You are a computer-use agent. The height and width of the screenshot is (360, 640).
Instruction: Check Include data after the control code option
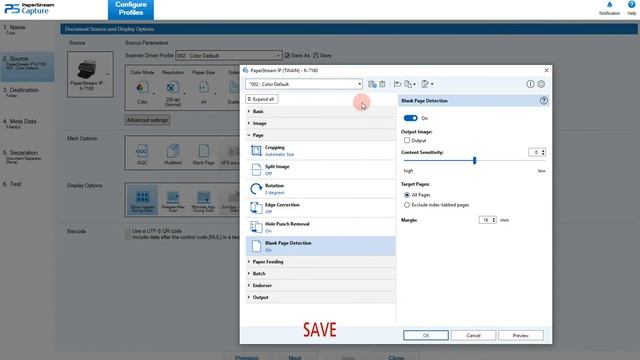pos(128,237)
